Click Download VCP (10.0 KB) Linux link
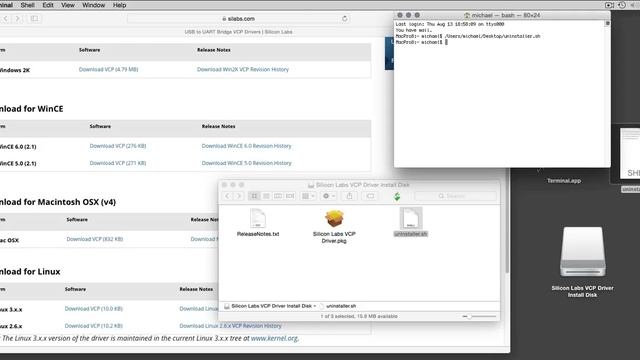 93,309
